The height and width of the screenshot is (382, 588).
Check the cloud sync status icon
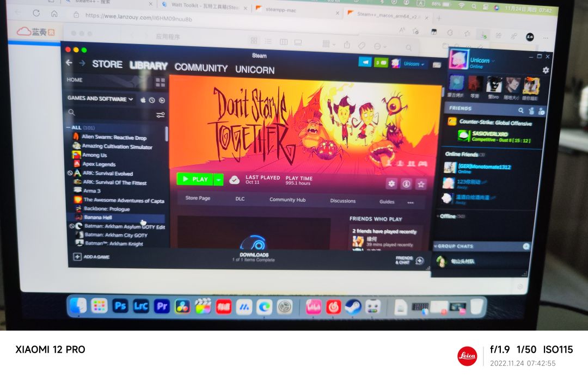tap(234, 180)
